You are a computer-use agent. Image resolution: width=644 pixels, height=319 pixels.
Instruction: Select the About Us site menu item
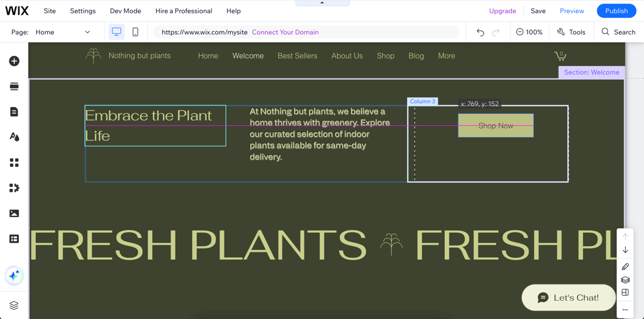click(347, 55)
